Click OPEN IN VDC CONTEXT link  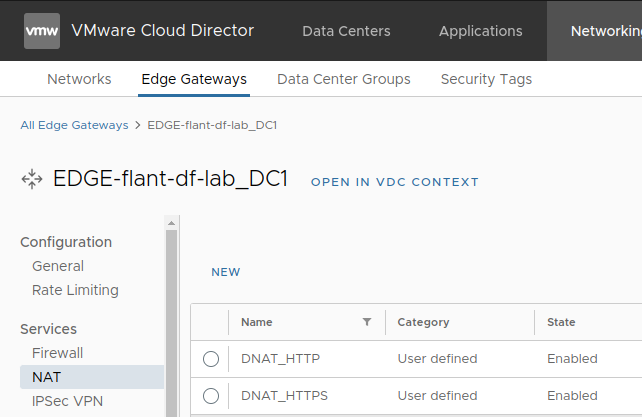coord(395,182)
